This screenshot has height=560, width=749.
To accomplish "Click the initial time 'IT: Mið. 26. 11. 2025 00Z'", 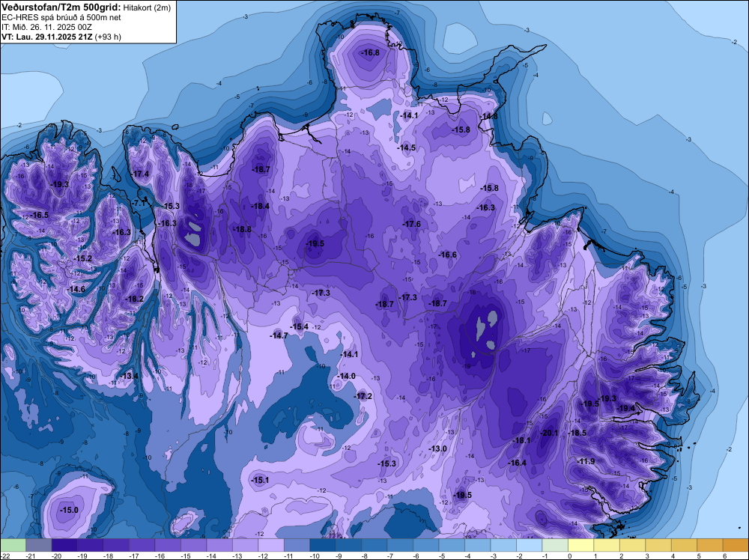I will coord(46,27).
